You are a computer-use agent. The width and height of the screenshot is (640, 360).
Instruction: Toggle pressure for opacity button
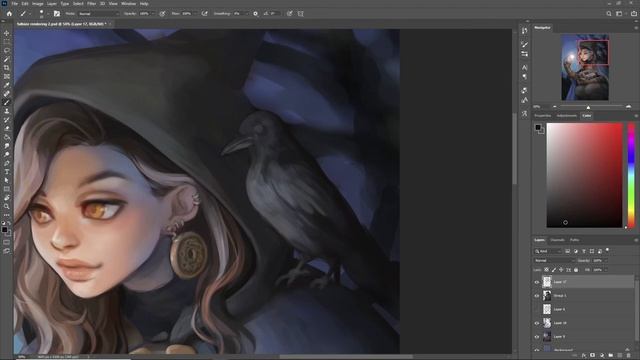point(162,13)
